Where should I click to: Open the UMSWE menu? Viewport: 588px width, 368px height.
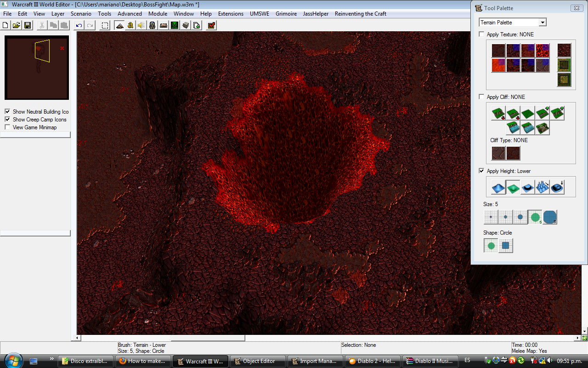(x=260, y=14)
